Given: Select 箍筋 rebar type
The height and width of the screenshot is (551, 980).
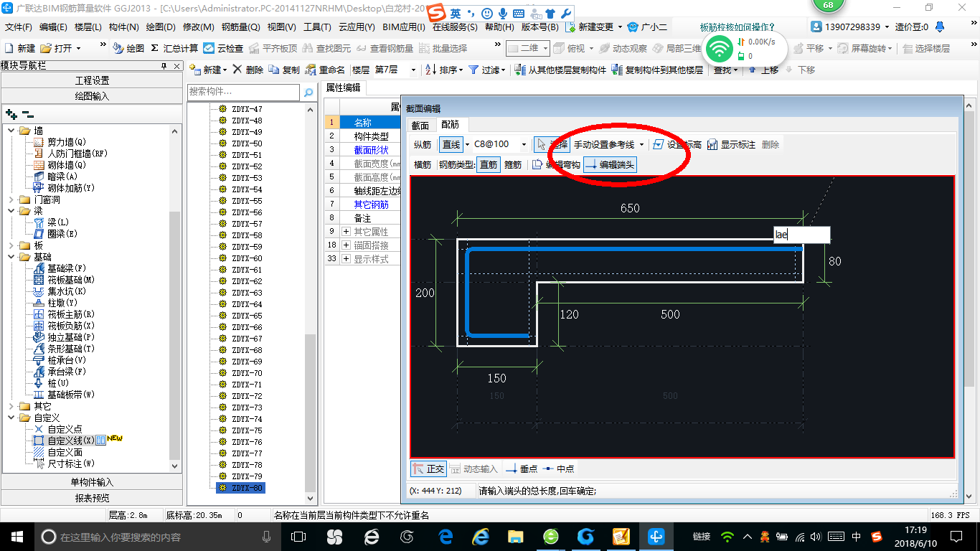Looking at the screenshot, I should tap(513, 164).
